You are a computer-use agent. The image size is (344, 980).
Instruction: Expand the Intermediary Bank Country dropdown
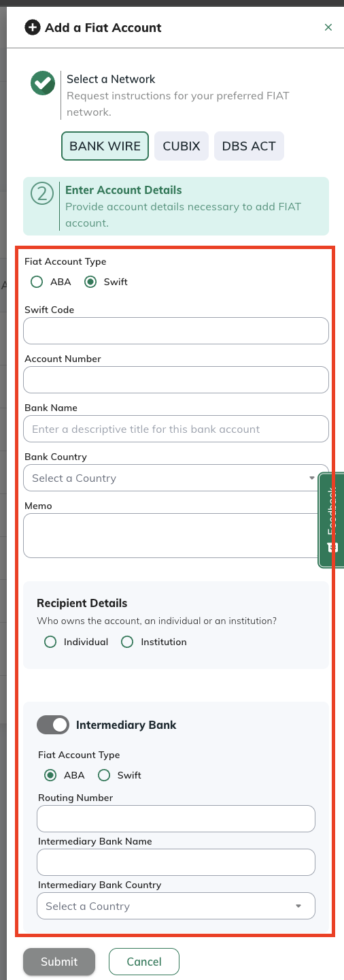click(x=176, y=906)
